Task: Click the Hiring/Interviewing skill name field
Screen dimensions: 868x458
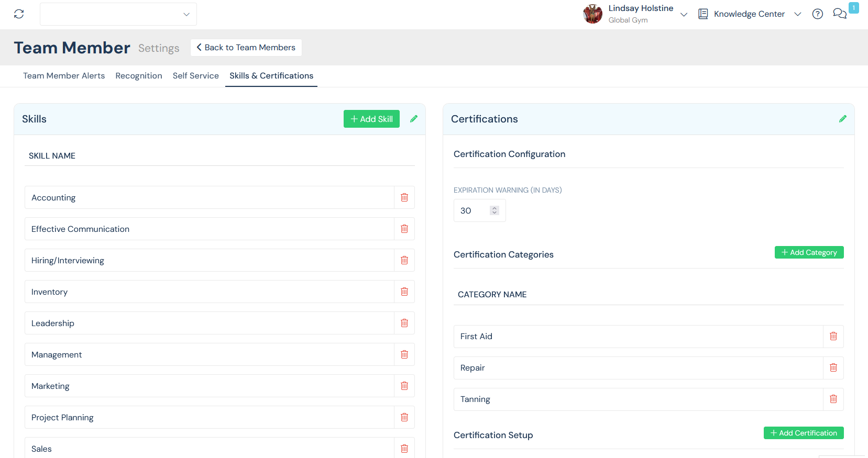Action: 209,260
